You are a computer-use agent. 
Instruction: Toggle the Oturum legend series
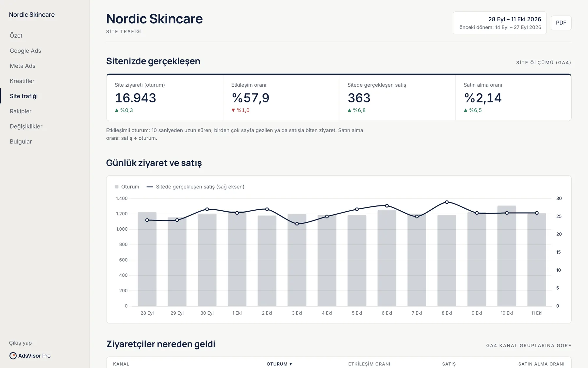click(127, 187)
